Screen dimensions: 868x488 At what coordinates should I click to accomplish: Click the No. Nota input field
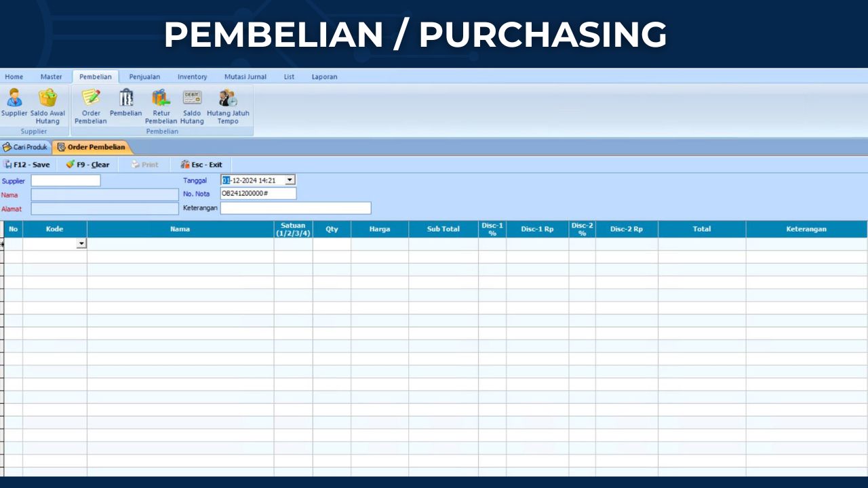click(258, 194)
